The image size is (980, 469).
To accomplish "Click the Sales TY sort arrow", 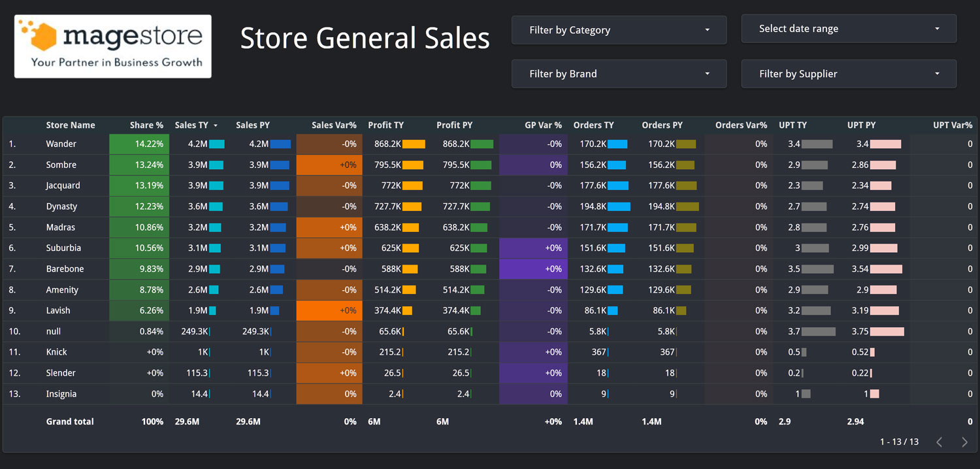I will (216, 125).
